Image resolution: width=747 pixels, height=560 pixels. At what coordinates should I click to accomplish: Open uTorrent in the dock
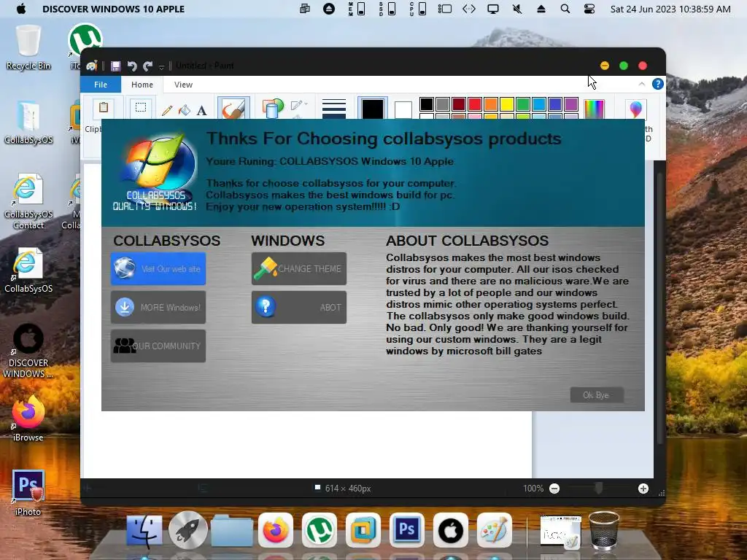click(x=320, y=530)
